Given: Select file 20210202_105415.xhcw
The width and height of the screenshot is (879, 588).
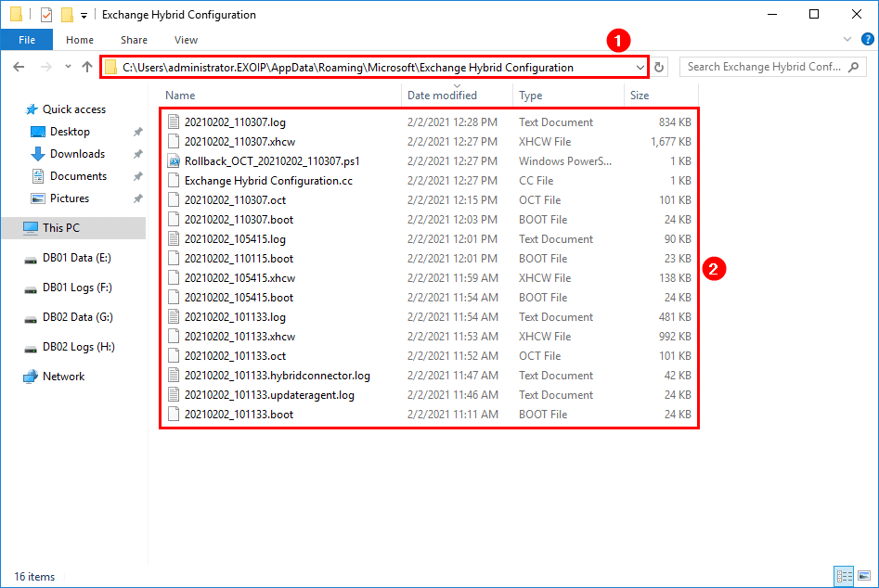Looking at the screenshot, I should click(x=239, y=278).
